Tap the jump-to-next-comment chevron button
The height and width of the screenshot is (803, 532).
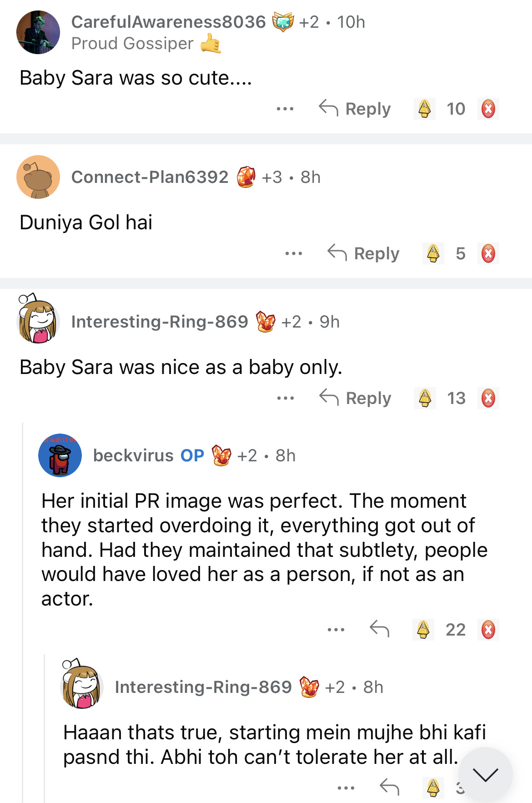point(485,774)
